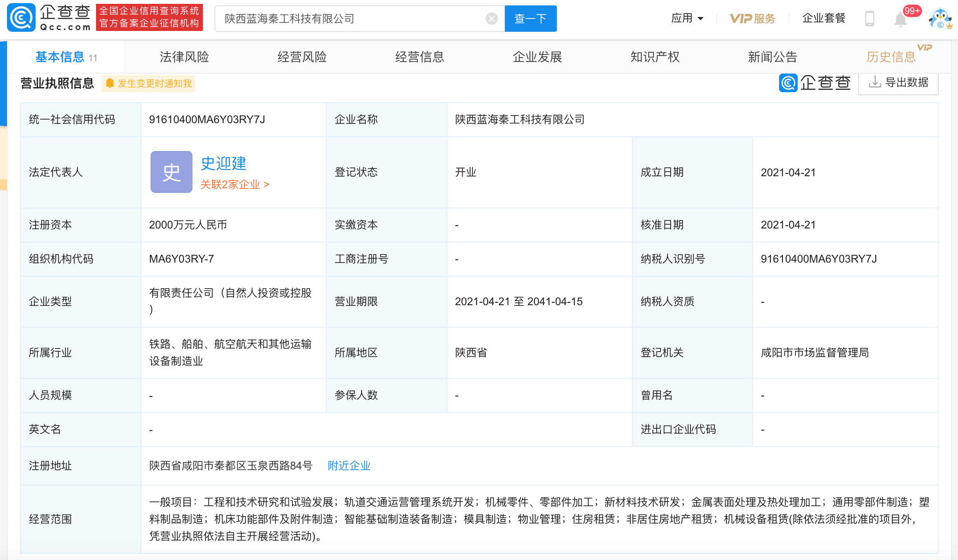958x560 pixels.
Task: Switch to 知识产权 tab
Action: 655,57
